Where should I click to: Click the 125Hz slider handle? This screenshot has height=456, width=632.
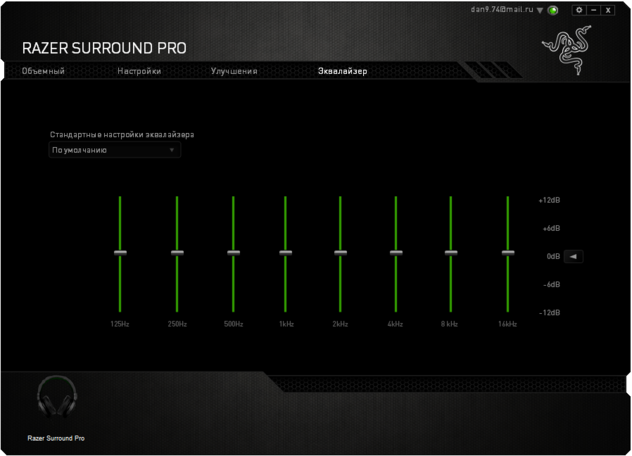click(120, 253)
